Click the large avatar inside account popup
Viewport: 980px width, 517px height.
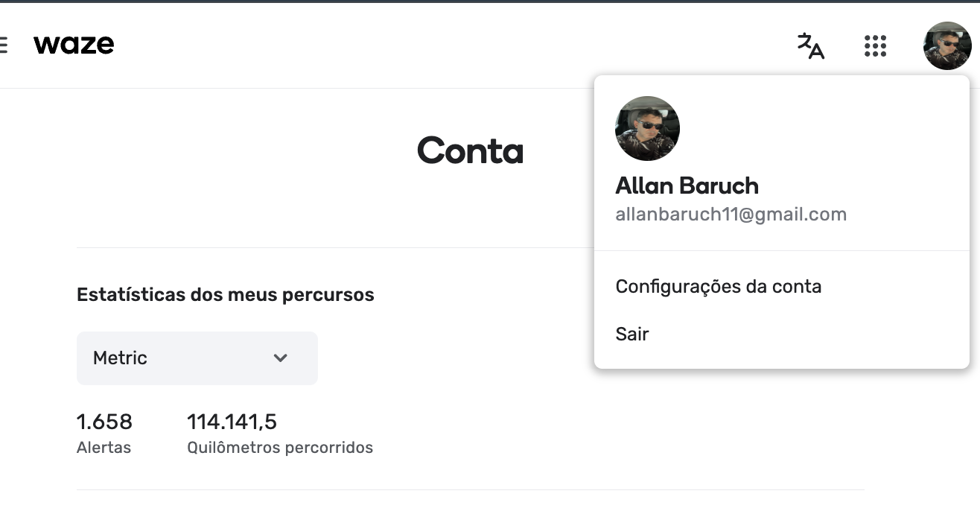coord(647,128)
